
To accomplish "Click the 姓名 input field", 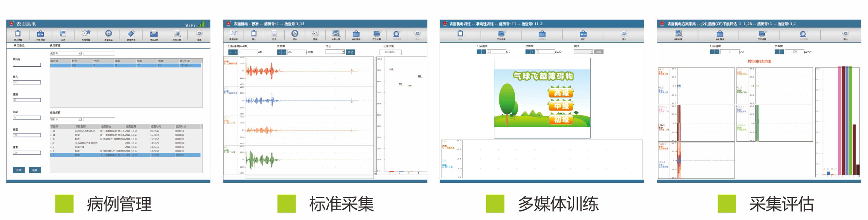I will pos(27,82).
